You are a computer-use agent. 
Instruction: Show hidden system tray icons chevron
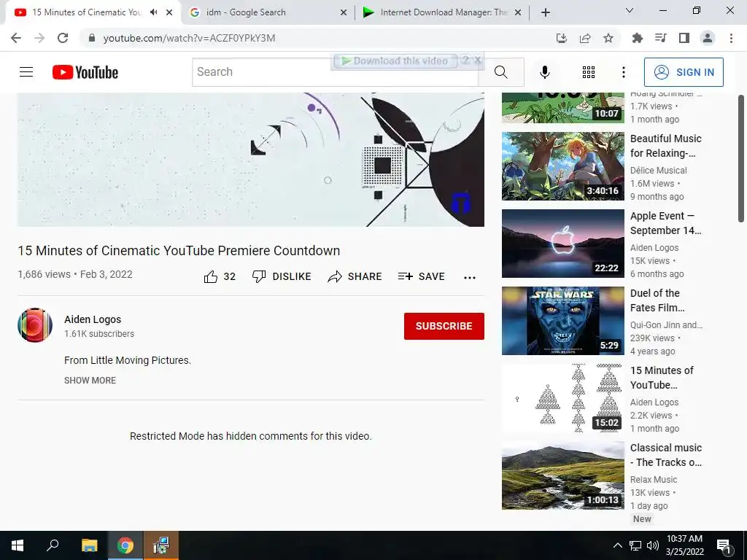click(x=617, y=545)
